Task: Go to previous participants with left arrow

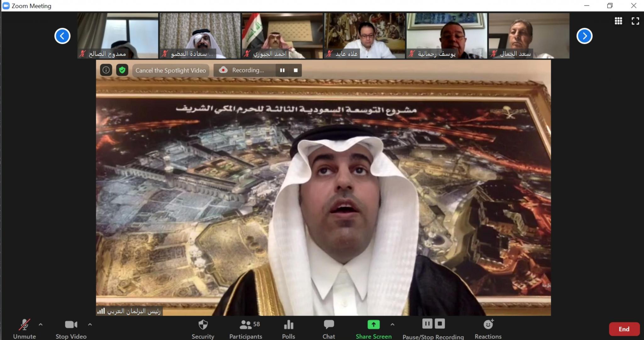Action: coord(62,36)
